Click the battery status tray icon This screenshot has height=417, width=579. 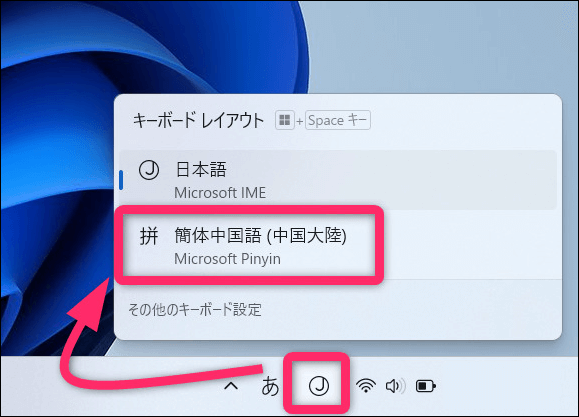click(x=426, y=386)
